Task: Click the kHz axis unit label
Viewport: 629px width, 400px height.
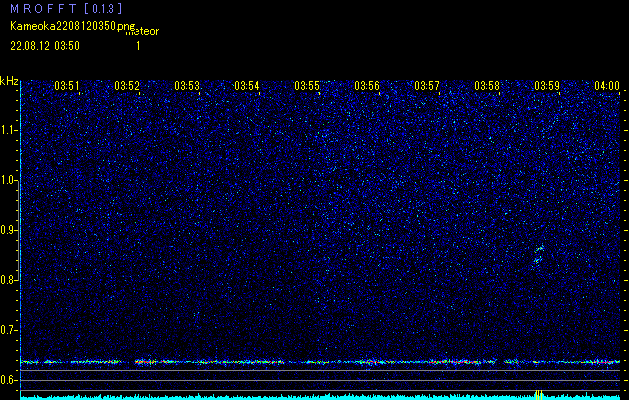Action: tap(9, 81)
